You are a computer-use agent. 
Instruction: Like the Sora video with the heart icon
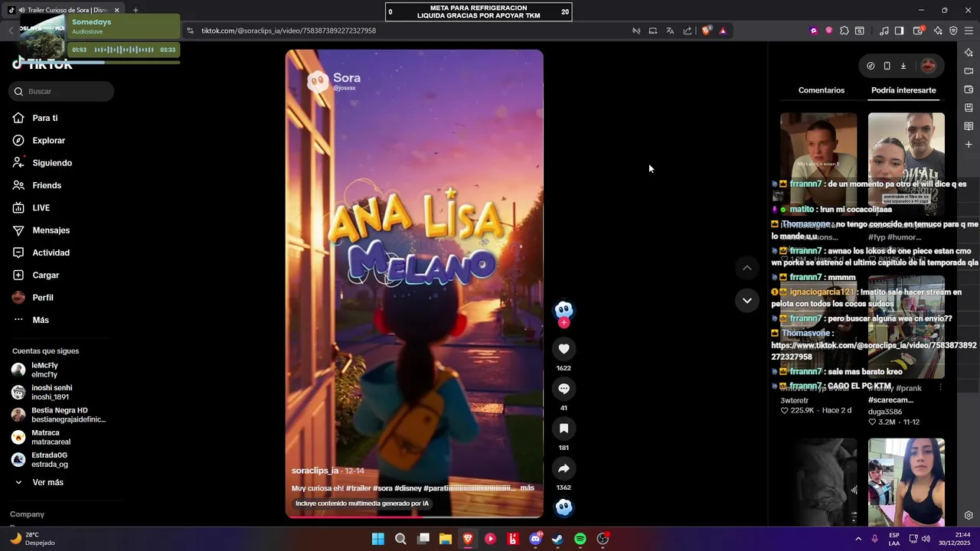pos(563,349)
